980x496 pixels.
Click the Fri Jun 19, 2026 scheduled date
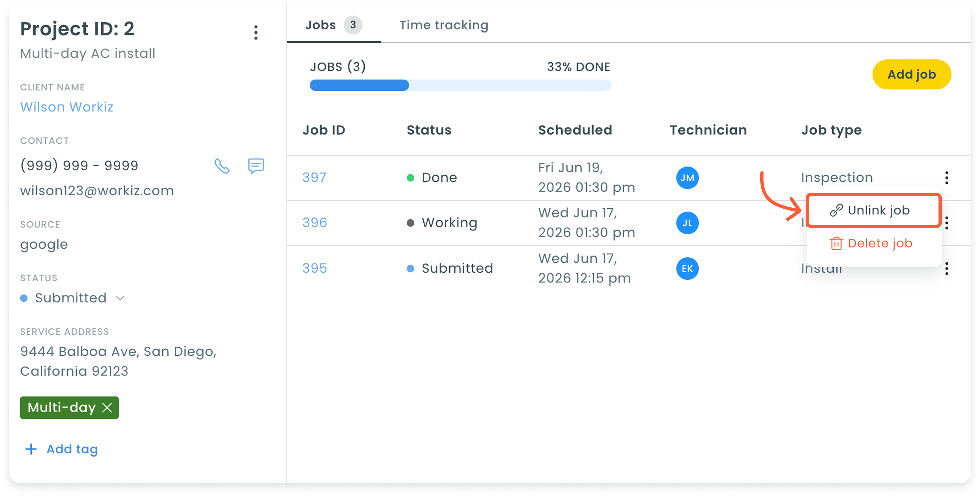click(586, 178)
